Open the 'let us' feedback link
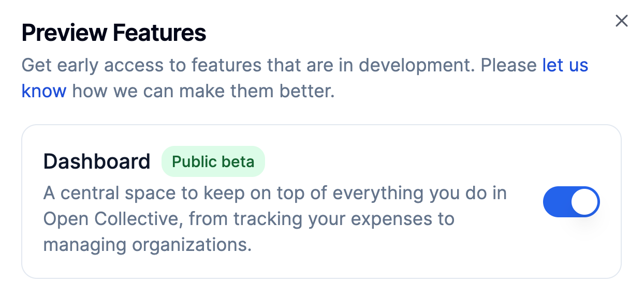Viewport: 644px width, 298px height. pos(565,66)
